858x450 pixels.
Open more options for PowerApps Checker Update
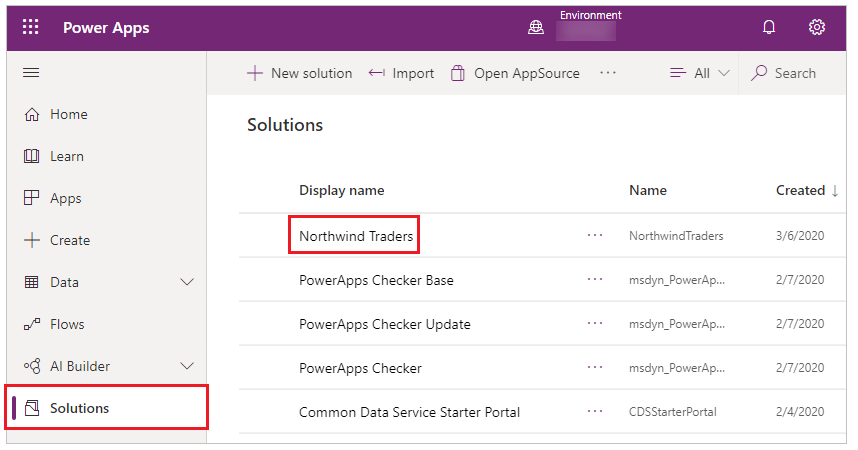595,324
